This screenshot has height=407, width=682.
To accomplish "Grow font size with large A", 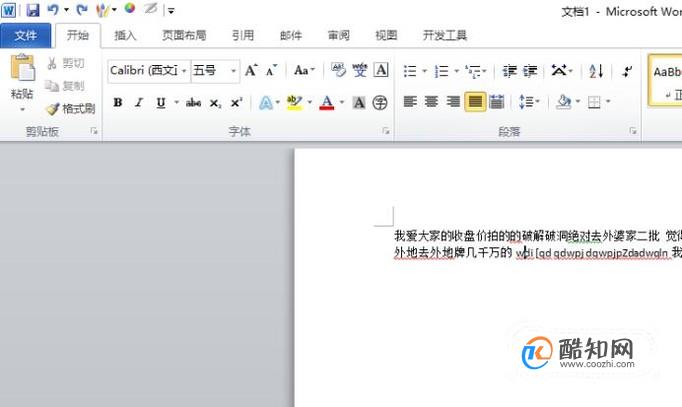I will point(251,70).
